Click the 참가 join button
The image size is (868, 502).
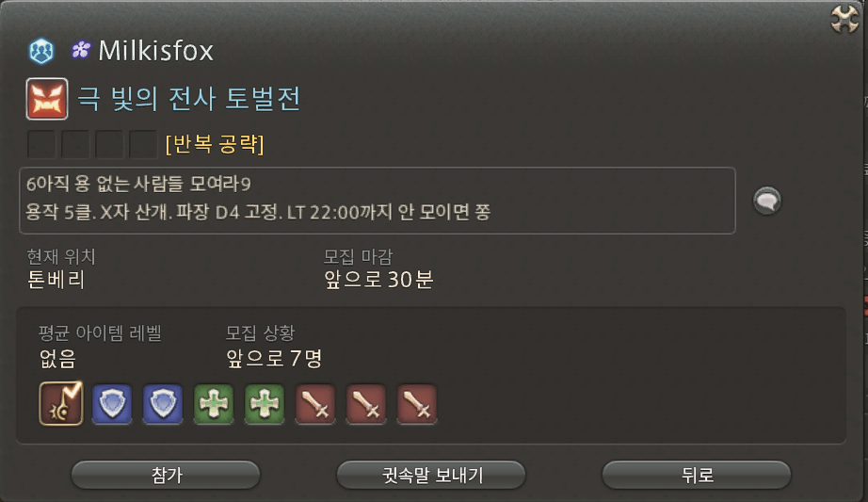tap(166, 475)
